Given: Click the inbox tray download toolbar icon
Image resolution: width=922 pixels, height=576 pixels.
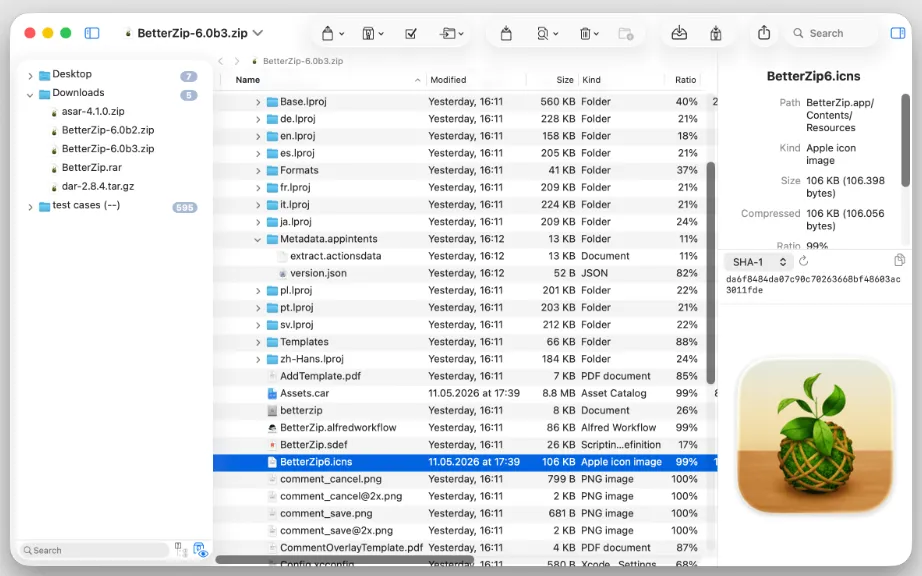Looking at the screenshot, I should click(679, 33).
